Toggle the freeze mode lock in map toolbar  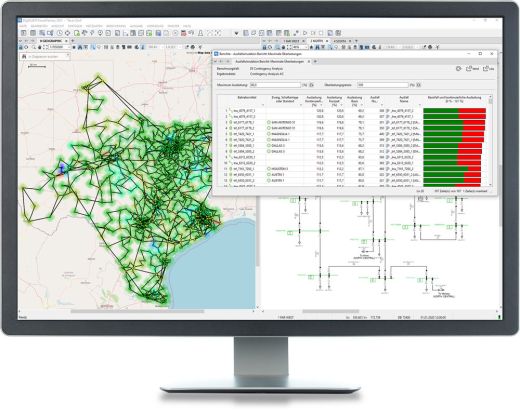[39, 47]
